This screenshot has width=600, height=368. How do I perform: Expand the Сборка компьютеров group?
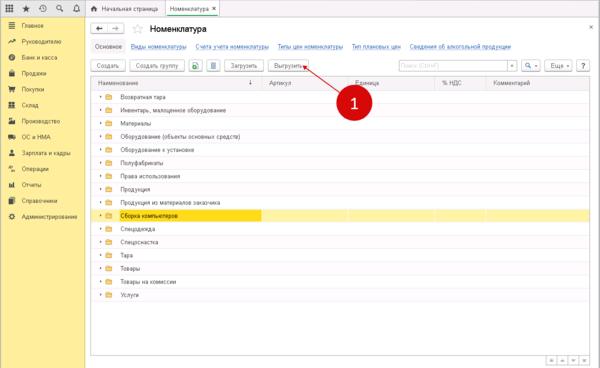[x=101, y=216]
